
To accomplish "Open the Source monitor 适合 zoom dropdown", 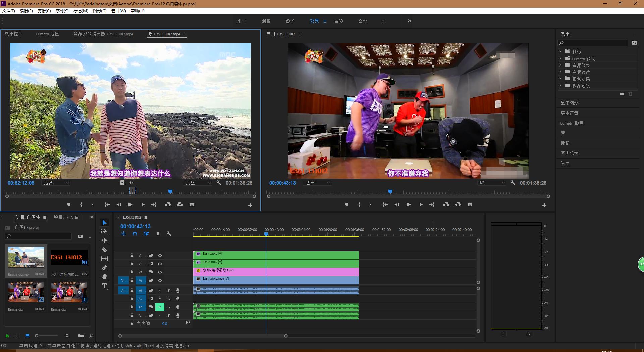I will click(56, 183).
